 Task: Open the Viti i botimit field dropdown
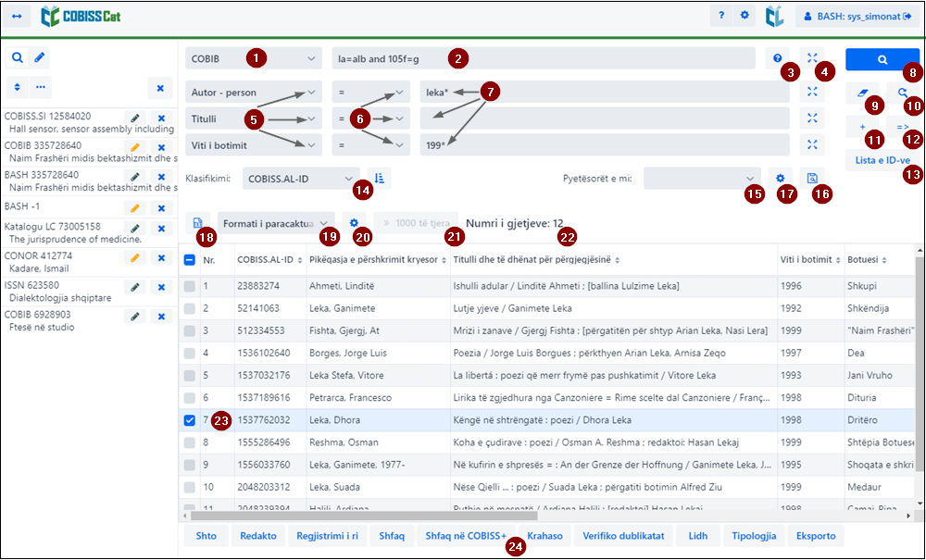[254, 145]
